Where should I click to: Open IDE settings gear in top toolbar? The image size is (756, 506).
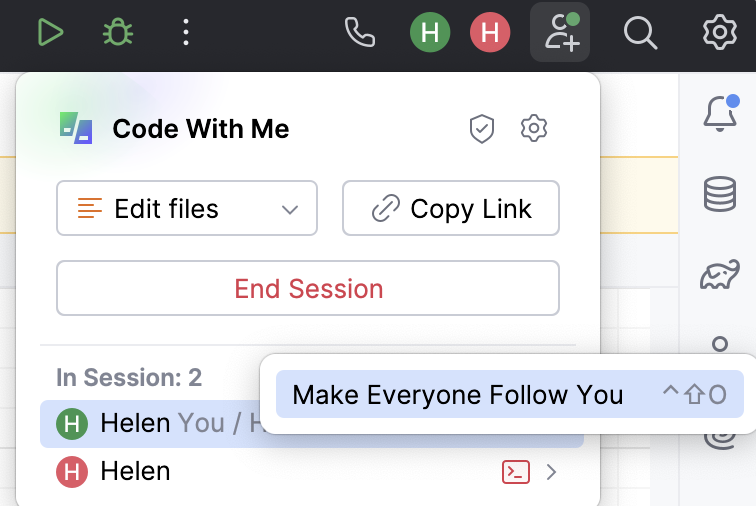coord(719,33)
